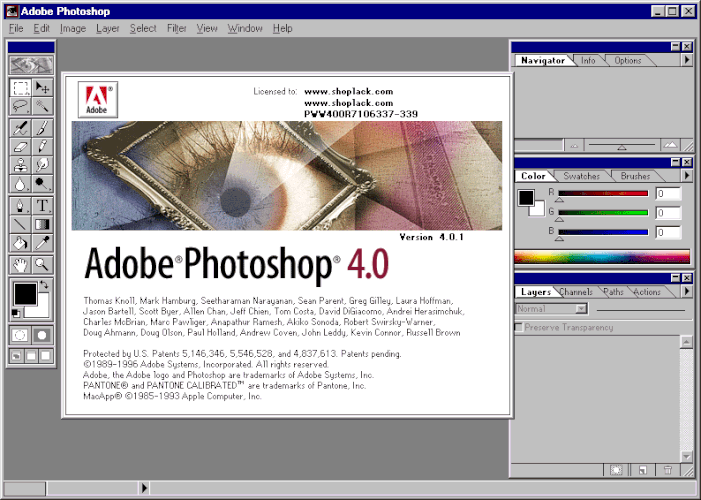Open the Layers palette flyout menu arrow
Viewport: 701px width, 500px height.
tap(687, 291)
